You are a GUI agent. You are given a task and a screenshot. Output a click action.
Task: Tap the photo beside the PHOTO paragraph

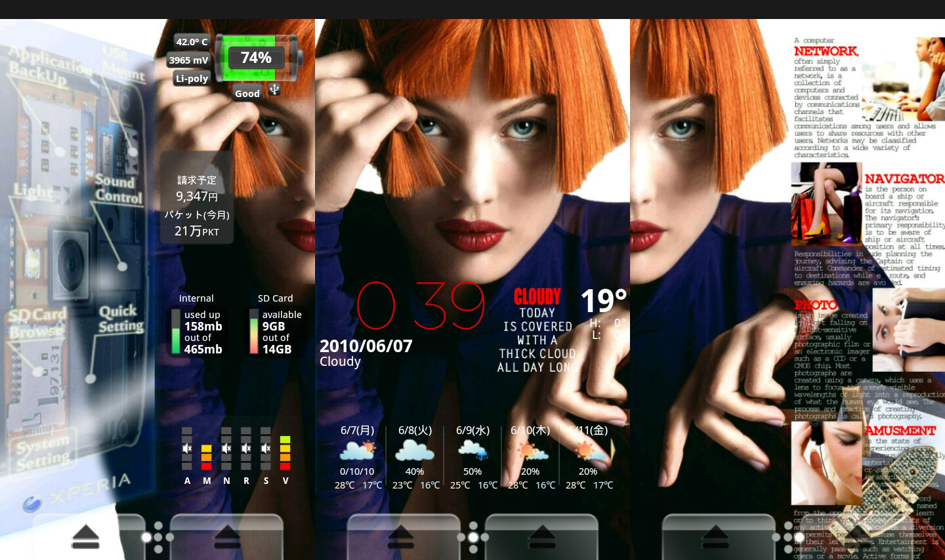coord(909,329)
